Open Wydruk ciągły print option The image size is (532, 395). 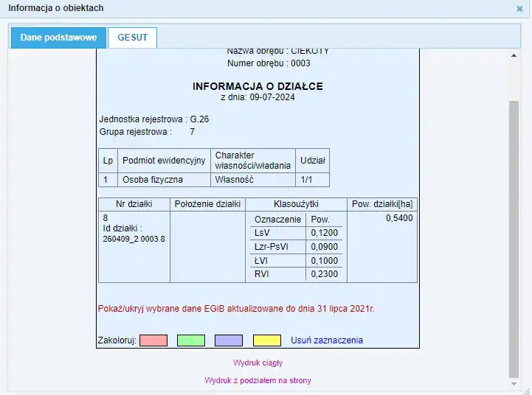[x=258, y=363]
